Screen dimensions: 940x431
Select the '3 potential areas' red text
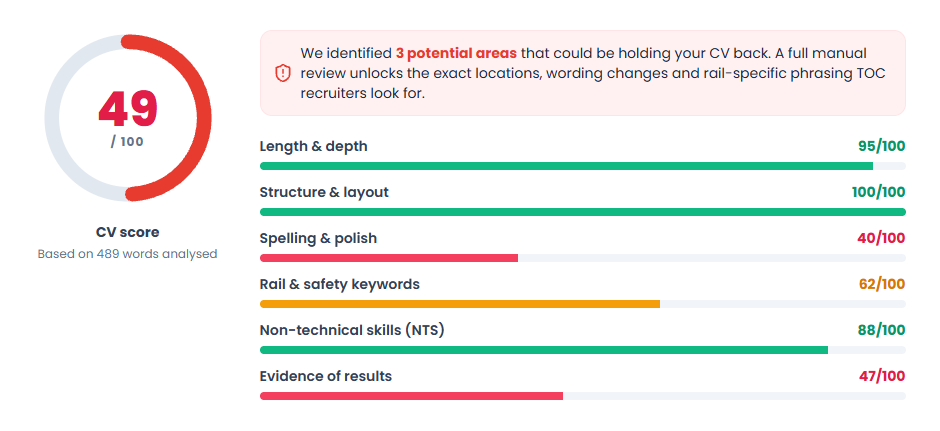pos(456,53)
